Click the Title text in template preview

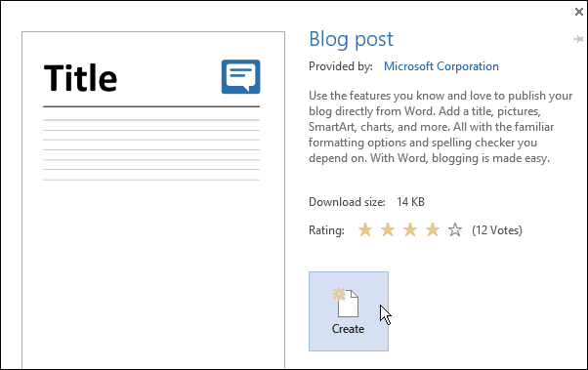coord(80,77)
